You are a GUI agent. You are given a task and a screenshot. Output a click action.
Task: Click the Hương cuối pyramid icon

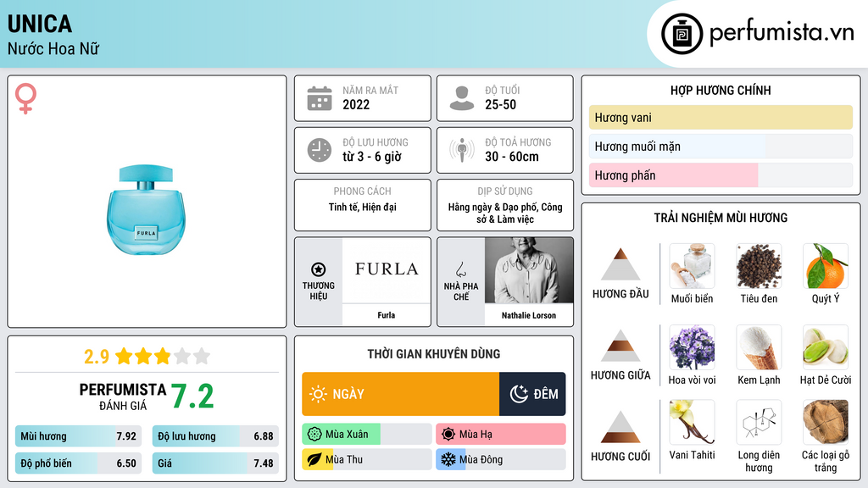[x=620, y=427]
